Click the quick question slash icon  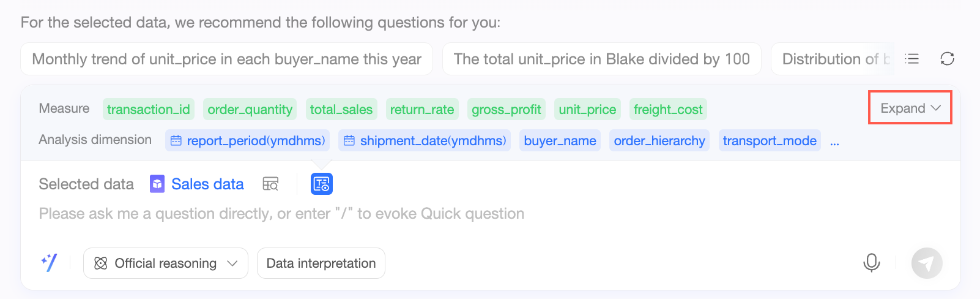(x=49, y=263)
